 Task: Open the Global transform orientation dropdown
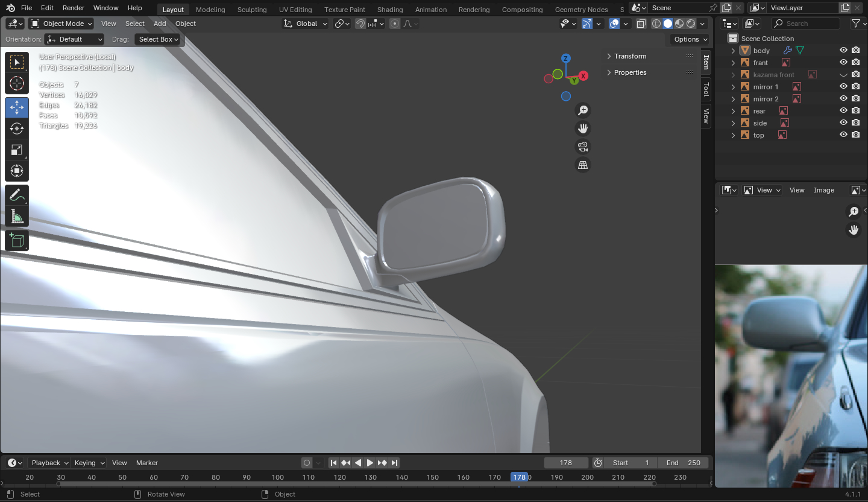tap(306, 24)
